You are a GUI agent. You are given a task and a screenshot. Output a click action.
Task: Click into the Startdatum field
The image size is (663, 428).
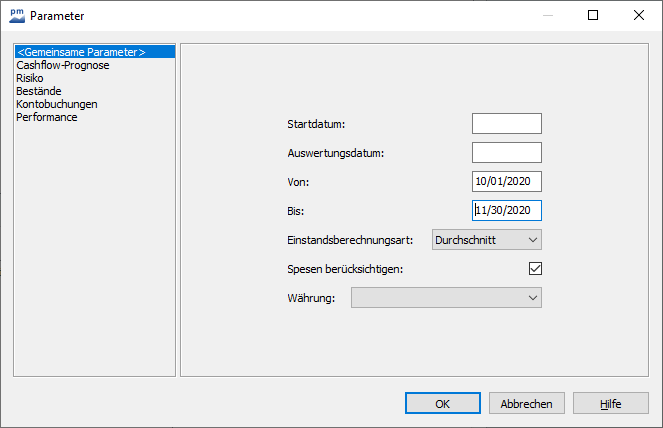click(506, 123)
